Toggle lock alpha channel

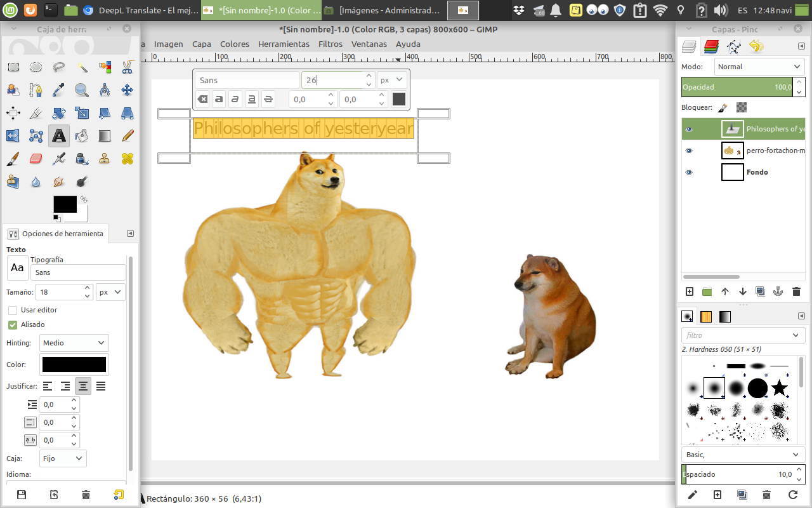pyautogui.click(x=742, y=108)
